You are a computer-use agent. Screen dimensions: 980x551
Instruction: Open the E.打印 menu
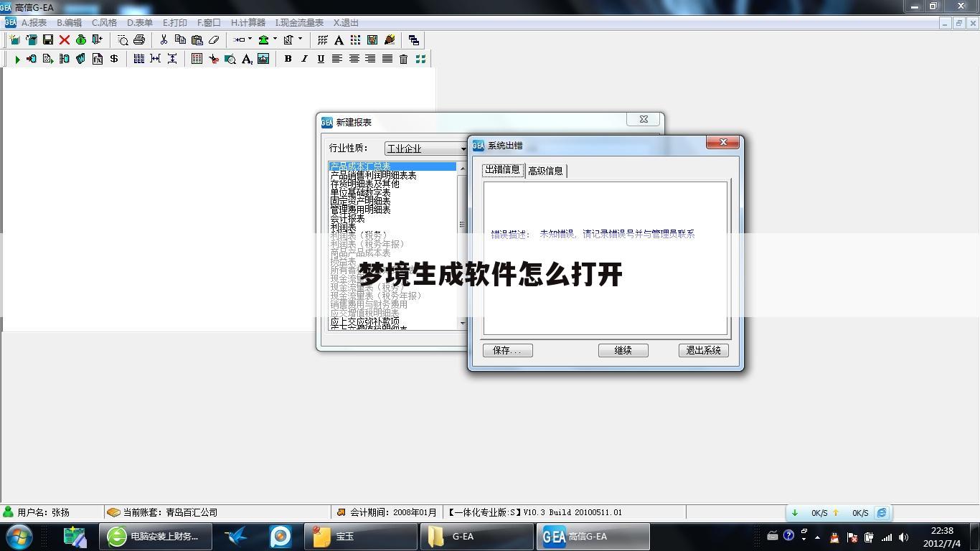(174, 23)
